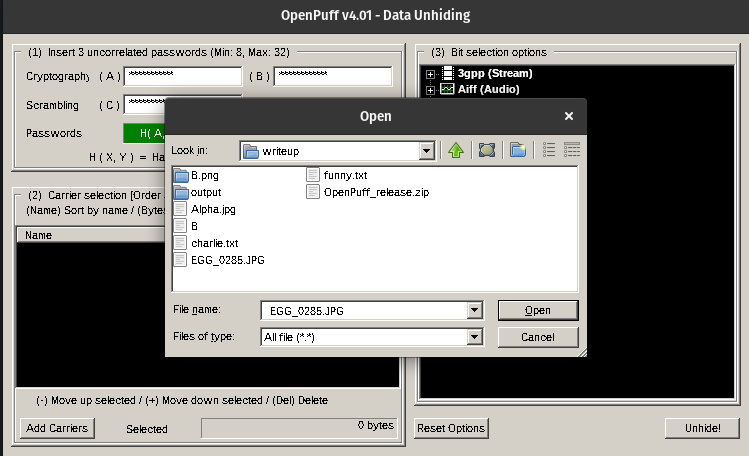Go up one folder level
The width and height of the screenshot is (749, 456).
pos(456,150)
